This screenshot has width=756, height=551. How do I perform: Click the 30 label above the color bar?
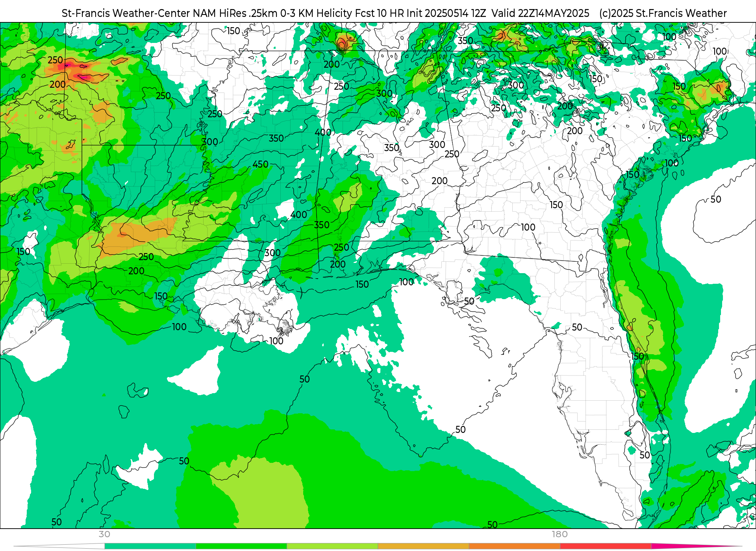tap(104, 534)
